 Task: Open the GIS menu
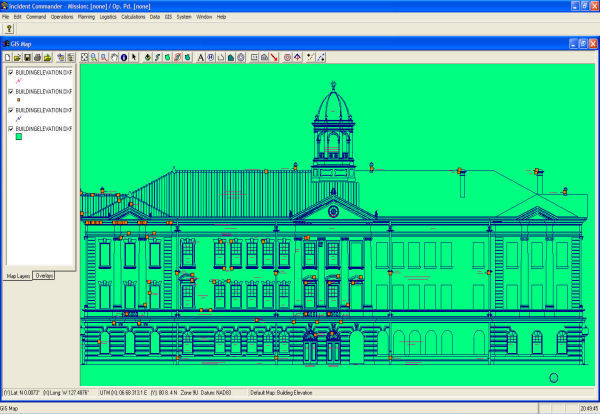168,17
